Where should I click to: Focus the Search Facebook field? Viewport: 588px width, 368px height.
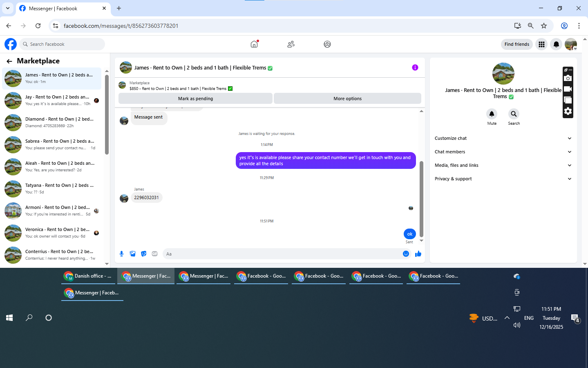pyautogui.click(x=62, y=44)
